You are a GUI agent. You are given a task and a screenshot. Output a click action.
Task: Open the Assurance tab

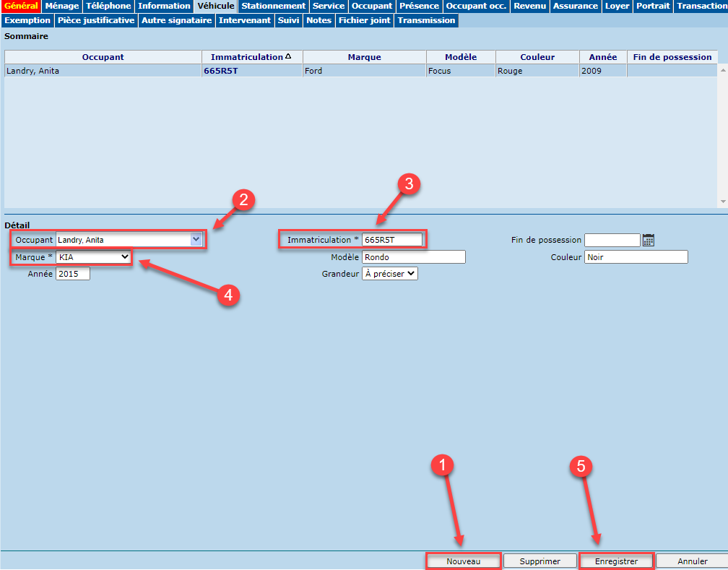pos(575,6)
